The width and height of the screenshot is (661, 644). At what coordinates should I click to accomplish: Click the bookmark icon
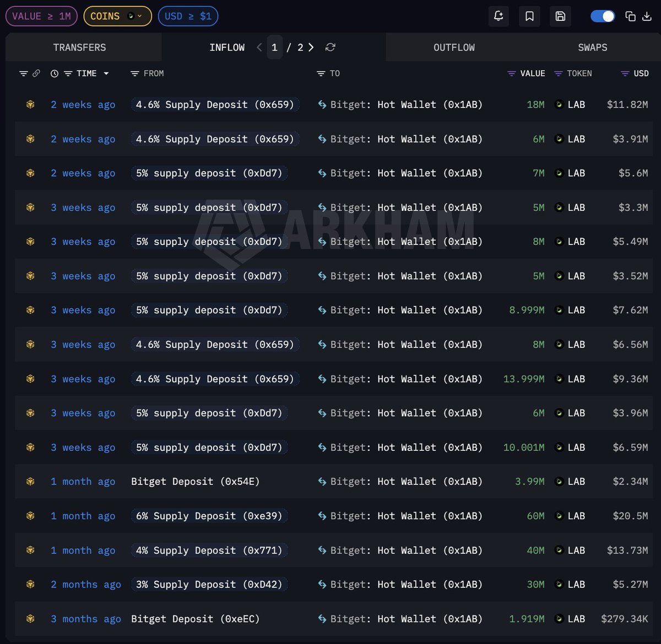[x=529, y=16]
